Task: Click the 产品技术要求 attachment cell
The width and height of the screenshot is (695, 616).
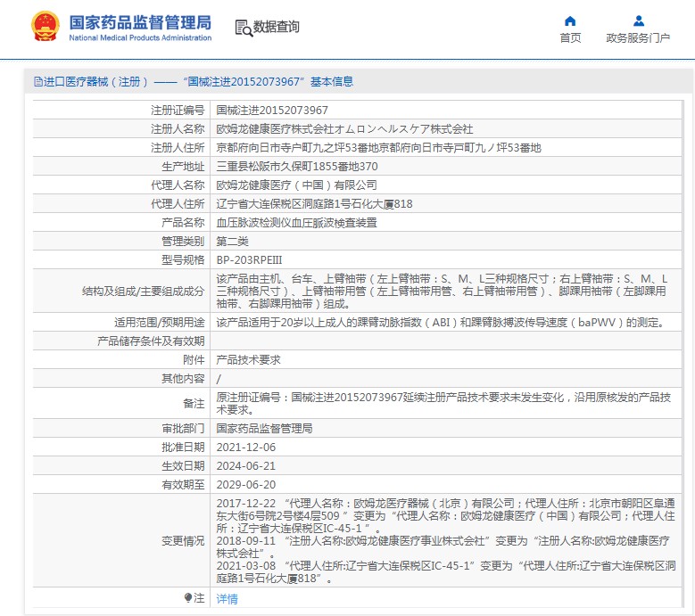Action: (x=249, y=359)
